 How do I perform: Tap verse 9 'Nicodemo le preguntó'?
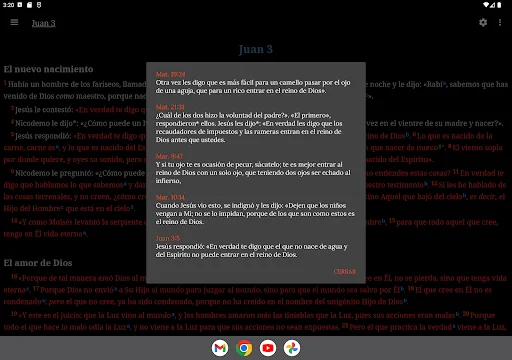click(78, 173)
